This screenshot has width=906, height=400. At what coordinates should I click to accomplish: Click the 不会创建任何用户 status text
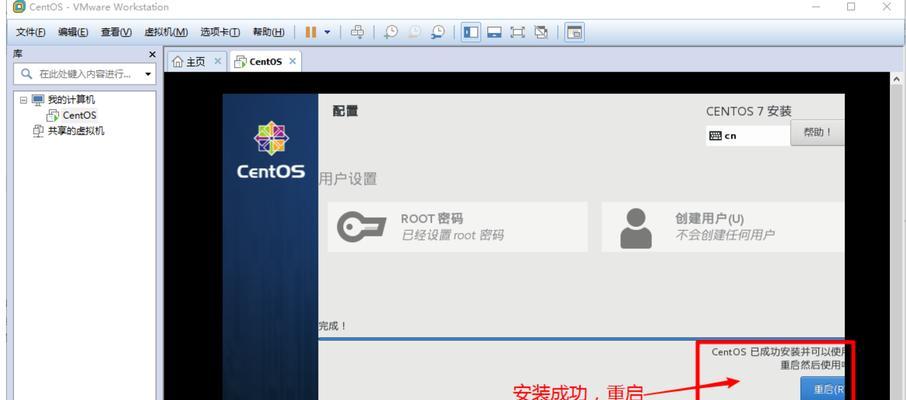tap(725, 235)
